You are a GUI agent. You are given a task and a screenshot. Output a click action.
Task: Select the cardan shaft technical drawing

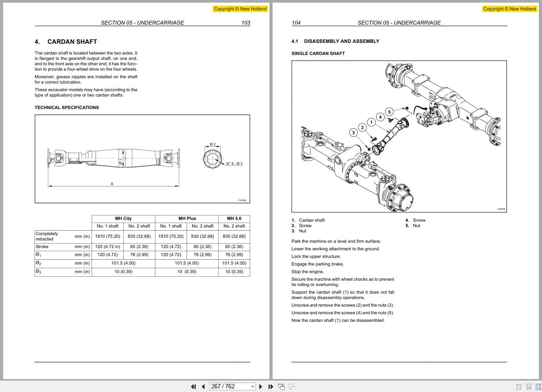coord(142,159)
